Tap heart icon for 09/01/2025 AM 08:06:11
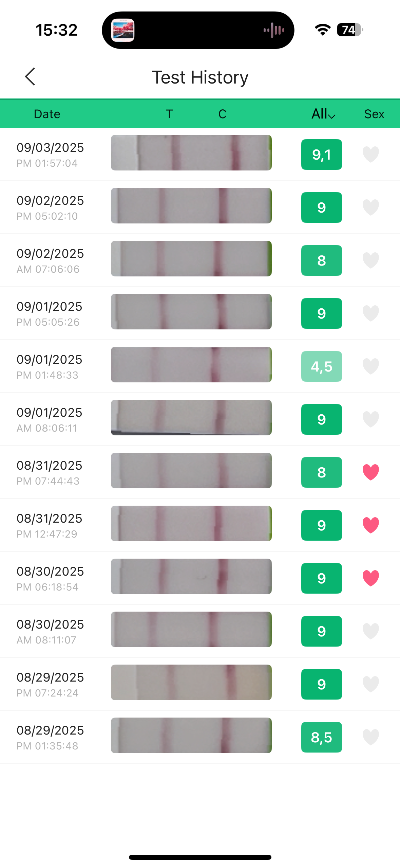 tap(370, 419)
